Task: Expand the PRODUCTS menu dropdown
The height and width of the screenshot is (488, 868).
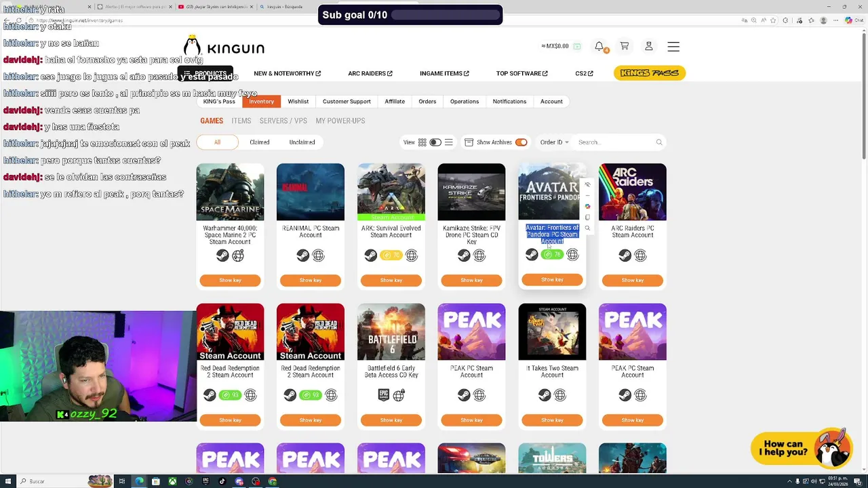Action: [206, 73]
